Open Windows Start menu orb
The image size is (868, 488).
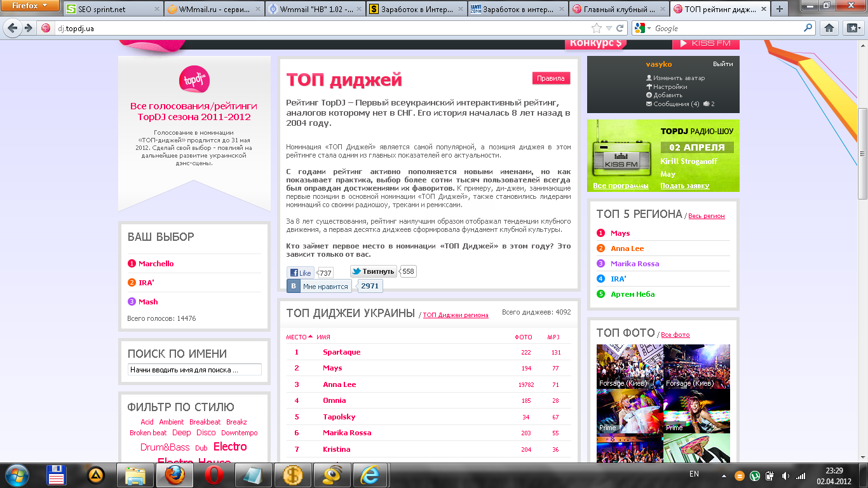point(17,475)
